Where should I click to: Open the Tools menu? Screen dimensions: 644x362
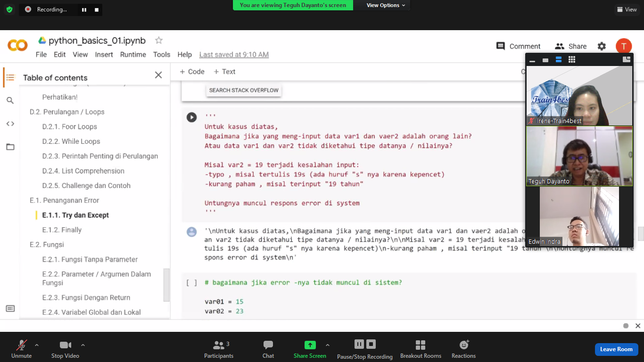coord(161,55)
